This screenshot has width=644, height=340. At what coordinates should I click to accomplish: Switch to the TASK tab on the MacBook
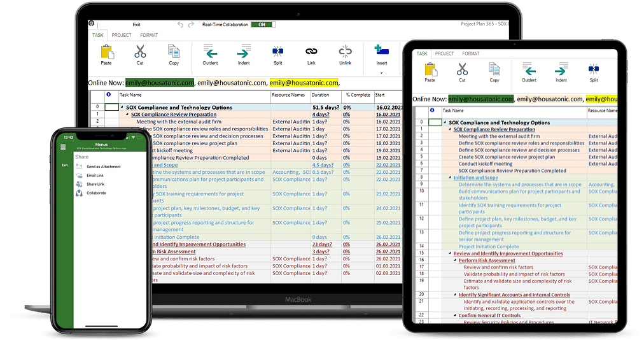click(x=98, y=36)
